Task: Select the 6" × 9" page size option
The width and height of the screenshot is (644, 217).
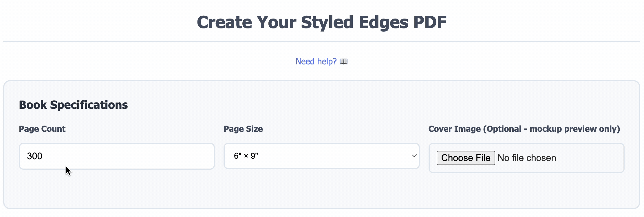Action: (x=246, y=156)
